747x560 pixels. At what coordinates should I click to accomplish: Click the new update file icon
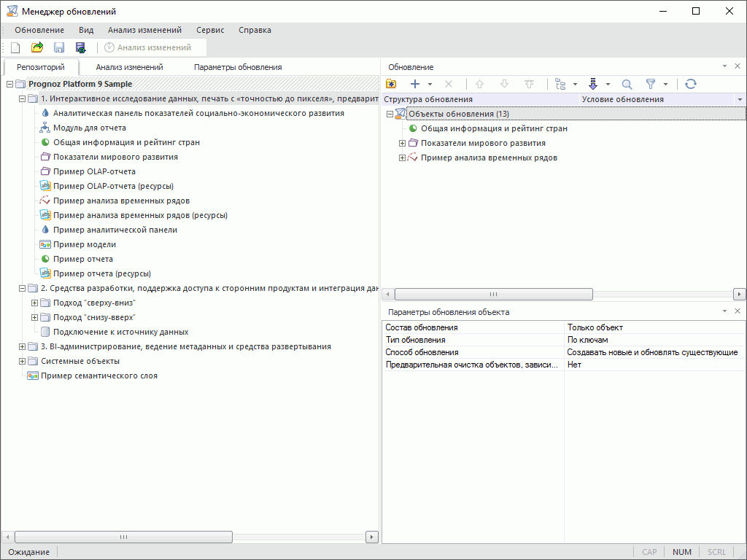coord(15,47)
